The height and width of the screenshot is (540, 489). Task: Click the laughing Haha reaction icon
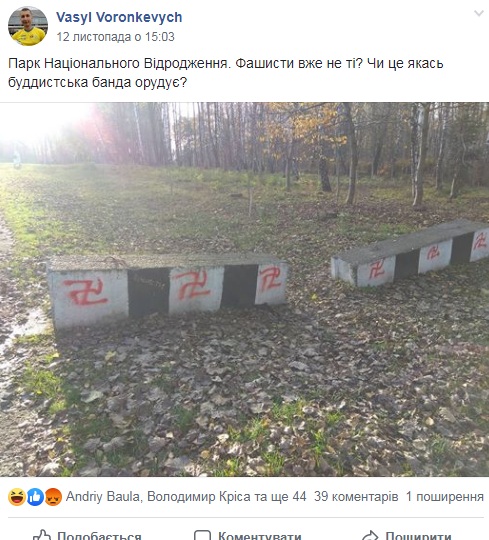17,497
